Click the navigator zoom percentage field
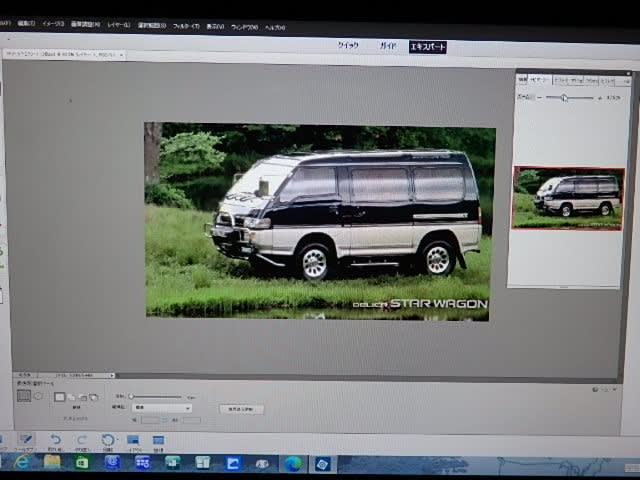The image size is (640, 480). tap(613, 98)
